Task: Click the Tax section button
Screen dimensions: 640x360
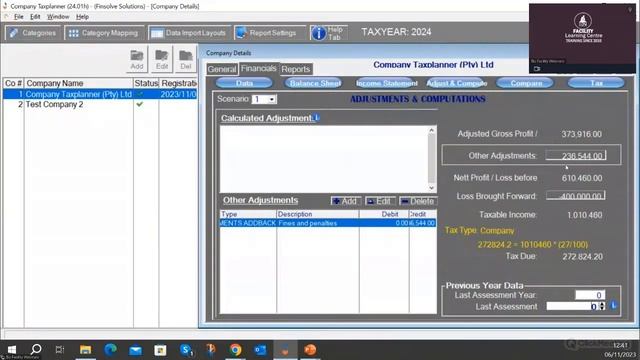Action: coord(596,83)
